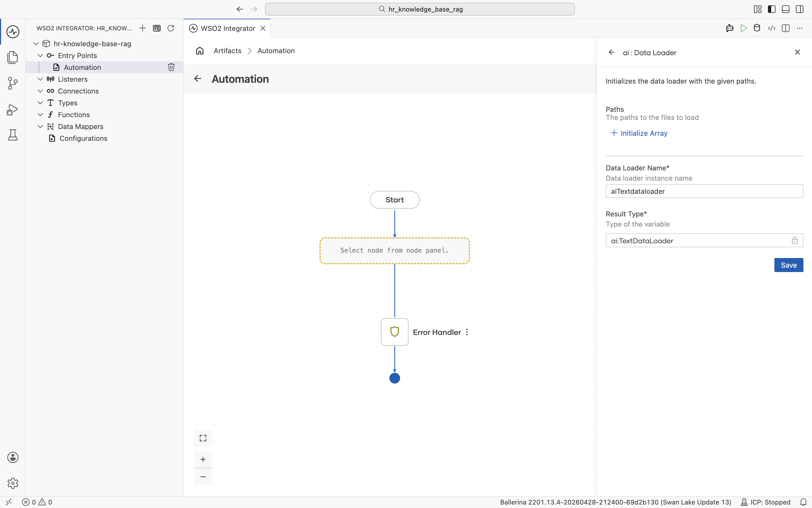Viewport: 812px width, 508px height.
Task: Open editor More Actions ellipsis
Action: pyautogui.click(x=800, y=28)
